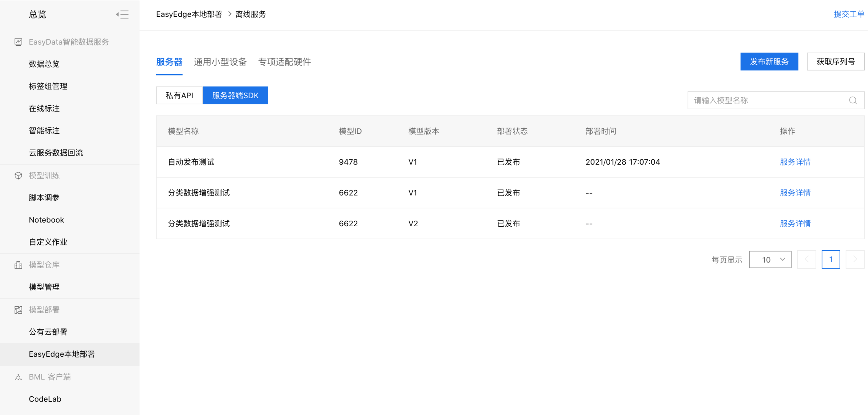
Task: Open 模型管理 in the sidebar
Action: [x=44, y=287]
